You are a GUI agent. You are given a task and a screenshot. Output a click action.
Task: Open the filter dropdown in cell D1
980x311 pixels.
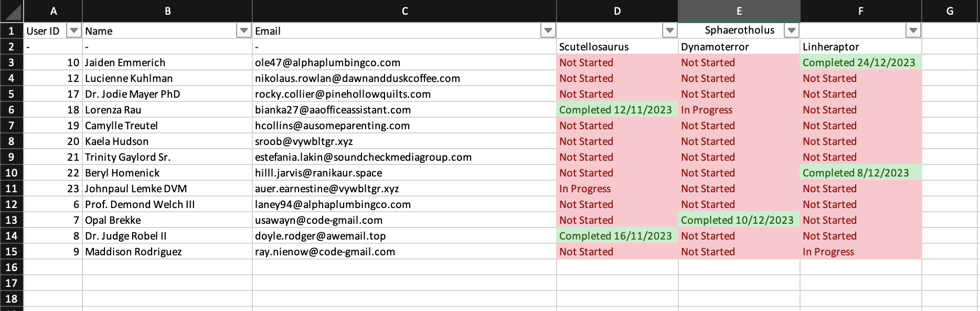(670, 31)
